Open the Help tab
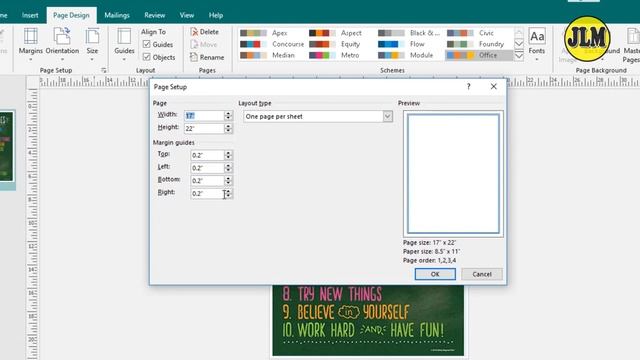Viewport: 640px width, 360px height. tap(216, 16)
